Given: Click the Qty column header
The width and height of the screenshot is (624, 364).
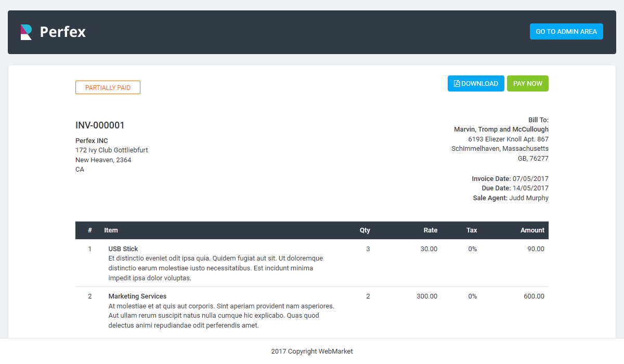Looking at the screenshot, I should tap(365, 230).
